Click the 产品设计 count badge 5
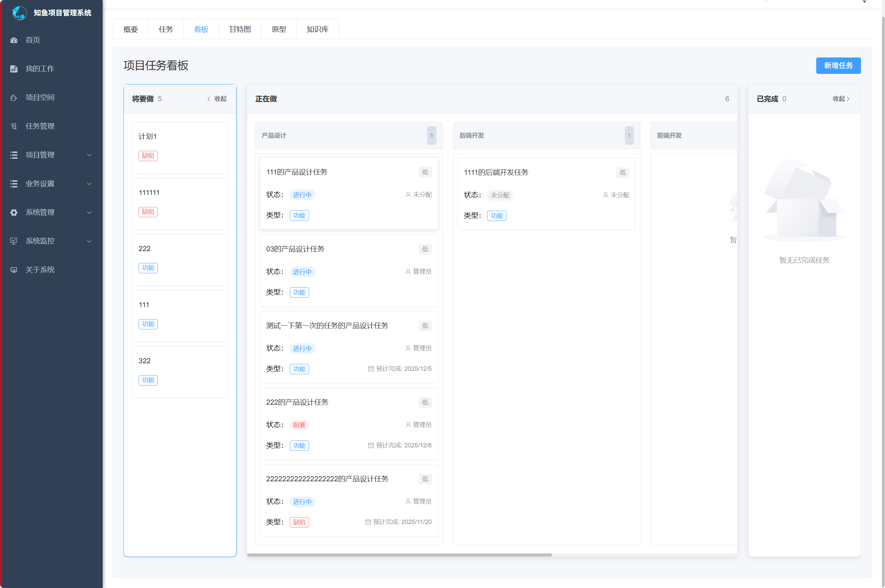Viewport: 885px width, 588px height. (x=432, y=135)
